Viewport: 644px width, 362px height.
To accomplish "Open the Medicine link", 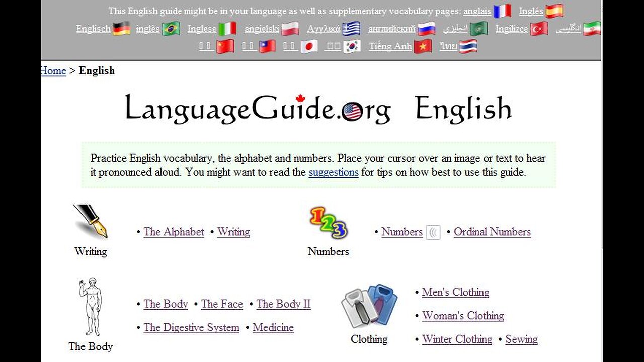I will (273, 328).
